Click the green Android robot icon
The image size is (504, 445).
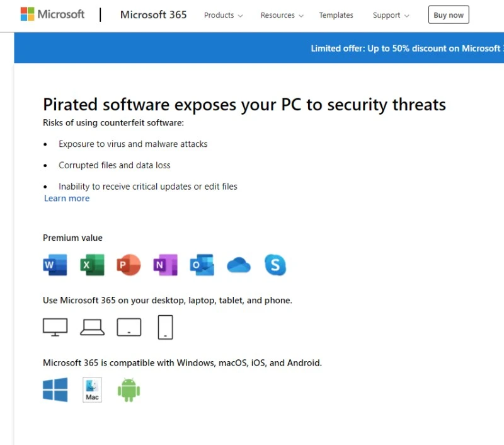[129, 390]
